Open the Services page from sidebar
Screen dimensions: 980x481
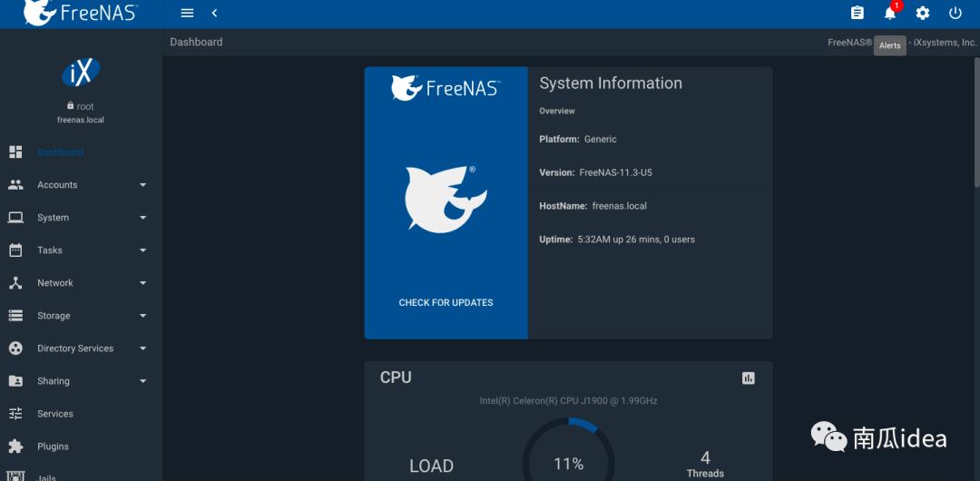[x=55, y=414]
